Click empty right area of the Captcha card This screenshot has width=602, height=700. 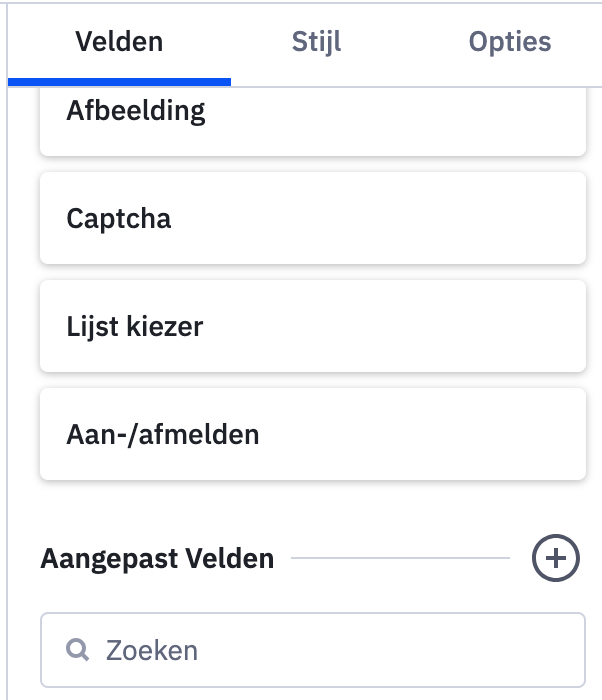[x=480, y=218]
